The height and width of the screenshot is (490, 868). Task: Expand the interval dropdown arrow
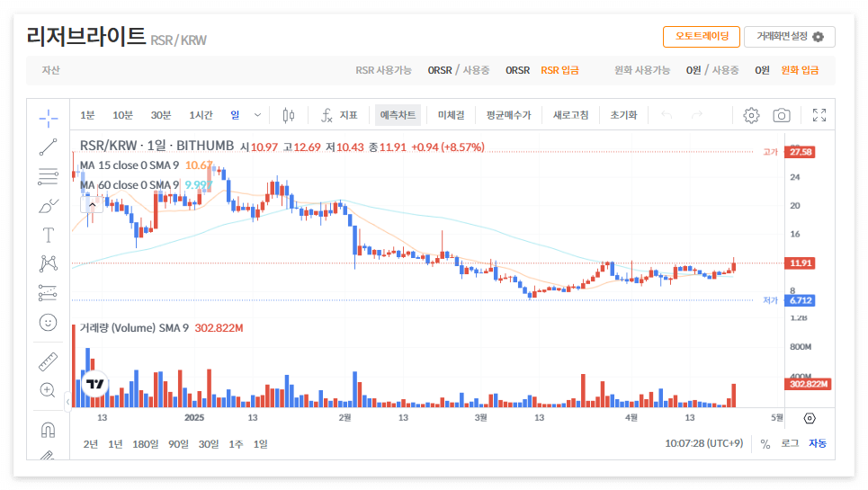pyautogui.click(x=257, y=115)
